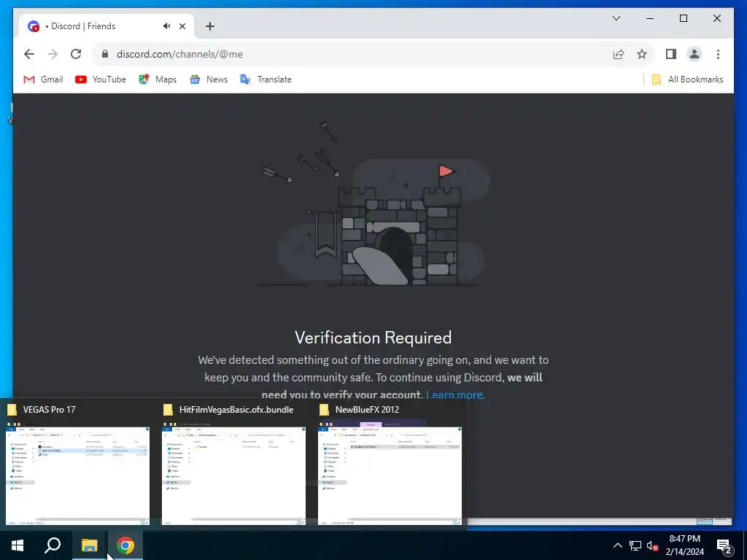Open Windows taskbar search
747x560 pixels.
coord(53,545)
